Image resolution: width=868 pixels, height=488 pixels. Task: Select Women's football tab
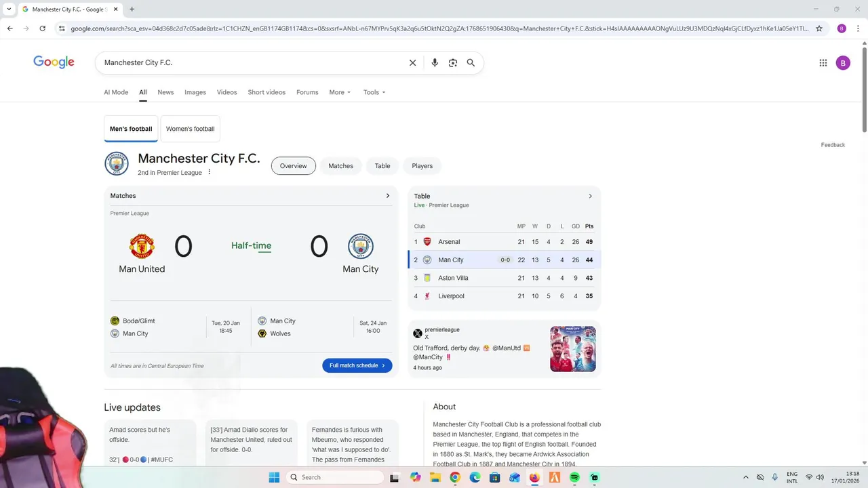pyautogui.click(x=190, y=129)
